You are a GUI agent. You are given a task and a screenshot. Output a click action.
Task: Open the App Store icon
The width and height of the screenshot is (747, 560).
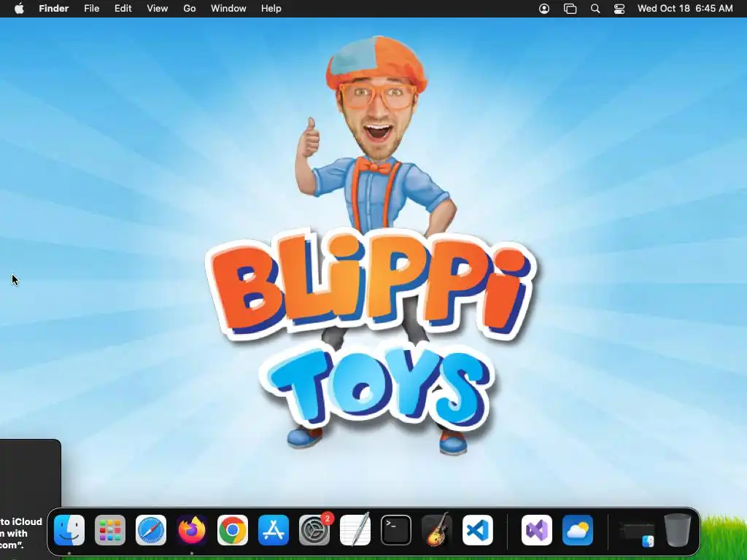pos(274,530)
